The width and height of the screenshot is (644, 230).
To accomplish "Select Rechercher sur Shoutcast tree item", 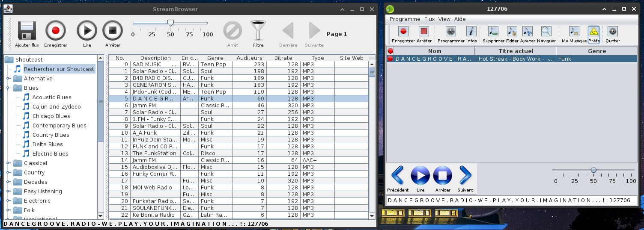I will 59,69.
